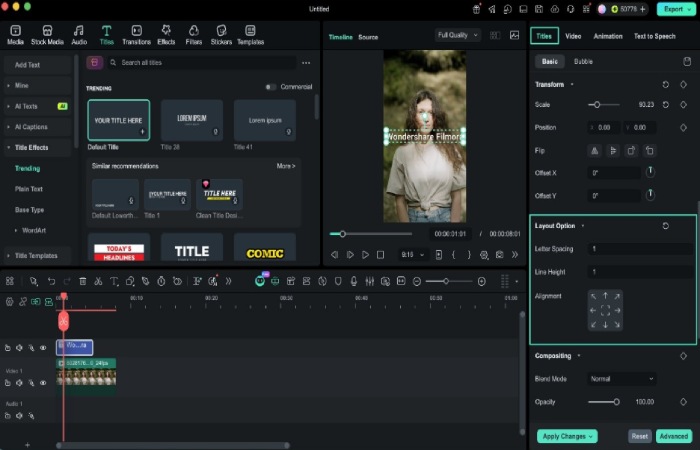700x450 pixels.
Task: Reset the Layout Option section
Action: click(666, 226)
